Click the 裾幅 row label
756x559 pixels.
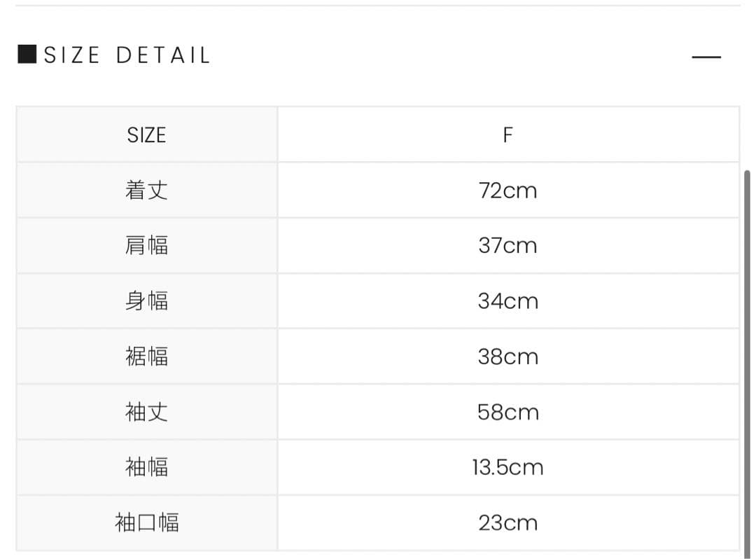click(146, 357)
